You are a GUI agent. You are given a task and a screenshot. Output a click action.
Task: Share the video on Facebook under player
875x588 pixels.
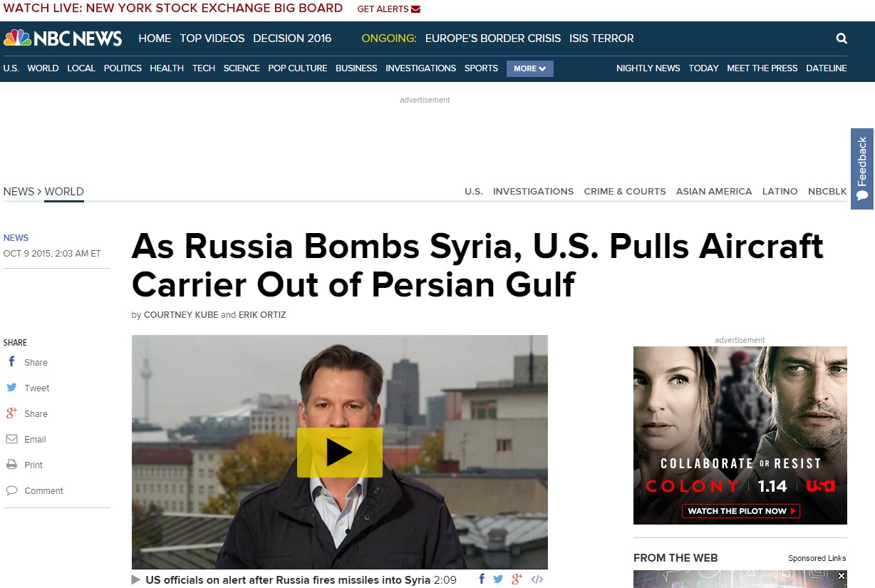(482, 579)
